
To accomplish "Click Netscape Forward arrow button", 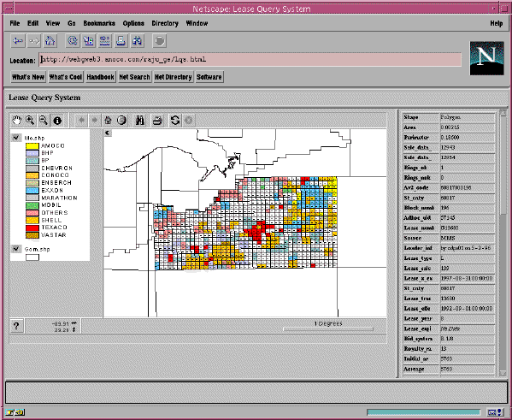I will point(34,41).
